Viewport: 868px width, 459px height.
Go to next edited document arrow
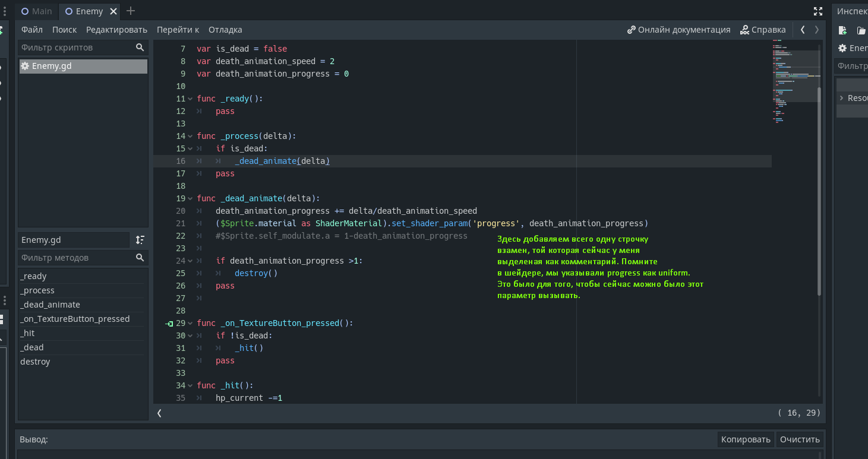(817, 30)
